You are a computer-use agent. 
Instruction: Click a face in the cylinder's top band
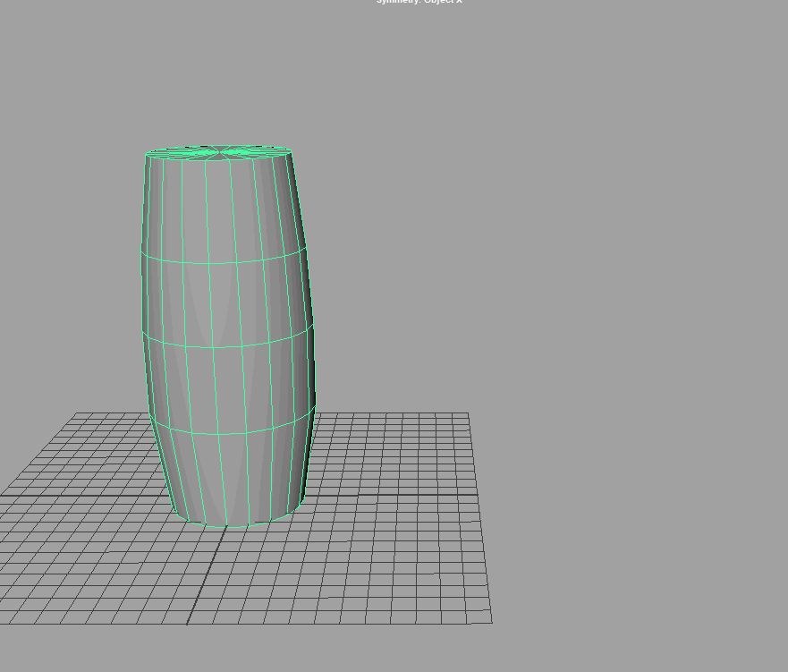218,210
